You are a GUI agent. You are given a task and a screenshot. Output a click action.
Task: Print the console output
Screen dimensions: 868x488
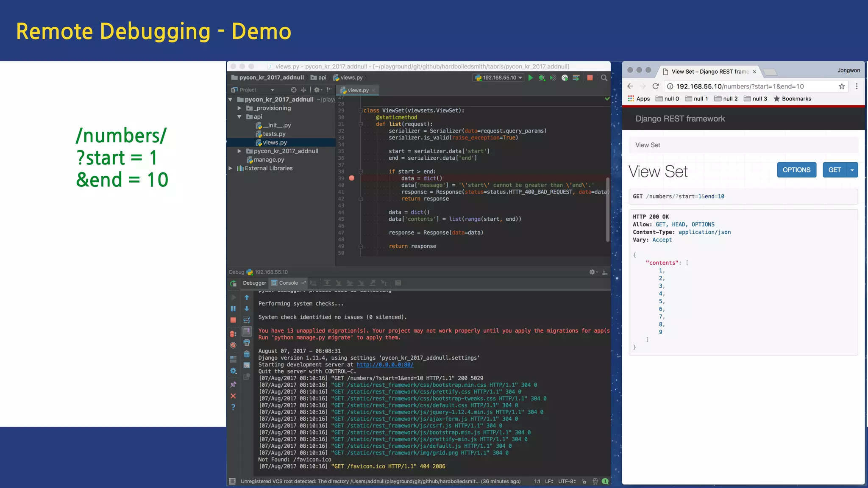pos(247,343)
